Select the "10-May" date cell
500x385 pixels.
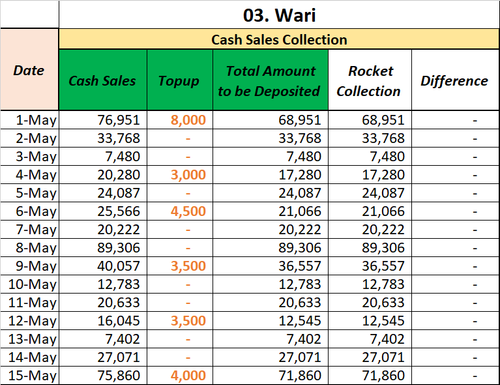(29, 284)
